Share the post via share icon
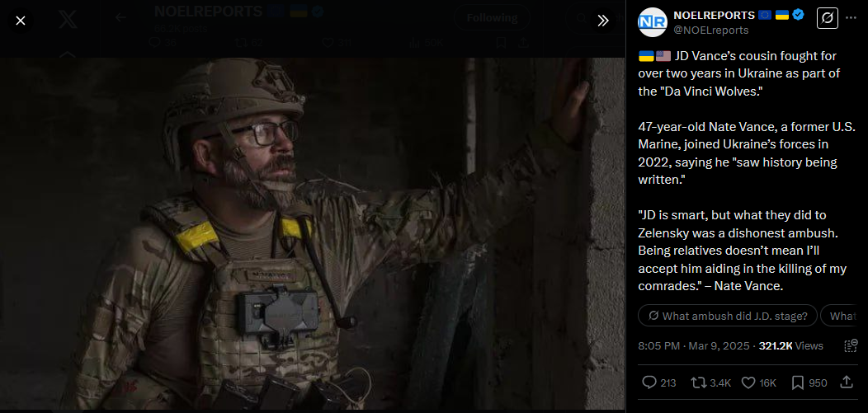 [847, 382]
